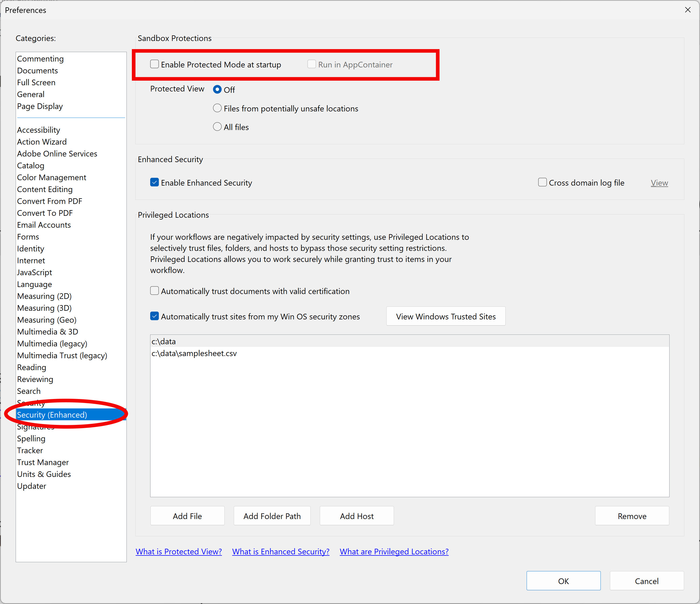Screen dimensions: 700x604
Task: Click the View link beside cross domain log
Action: point(659,183)
